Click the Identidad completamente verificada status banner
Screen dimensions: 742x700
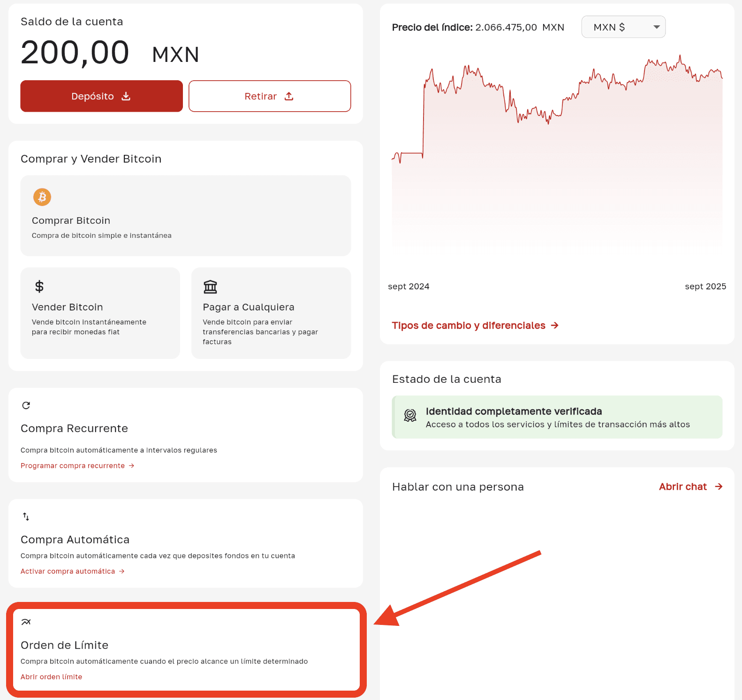(x=557, y=417)
